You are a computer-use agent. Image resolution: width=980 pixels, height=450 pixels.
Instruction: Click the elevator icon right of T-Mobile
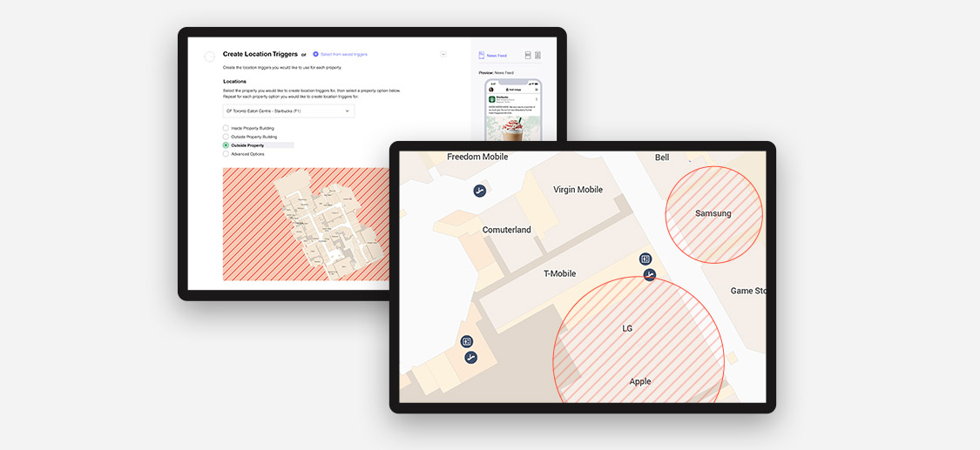(x=645, y=259)
